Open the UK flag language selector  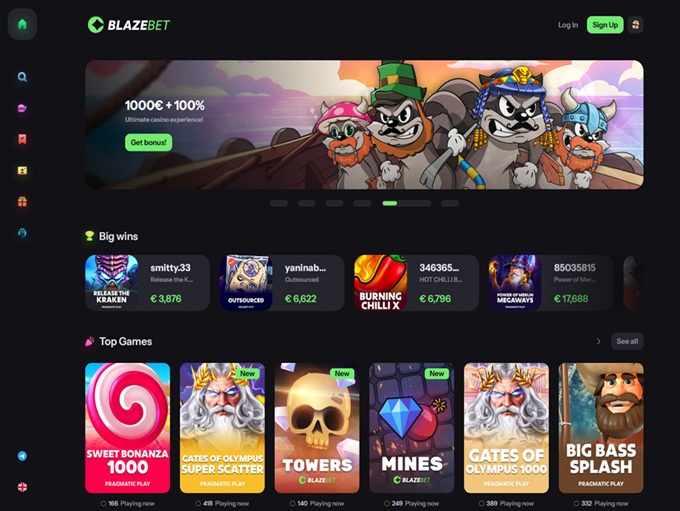pos(22,487)
